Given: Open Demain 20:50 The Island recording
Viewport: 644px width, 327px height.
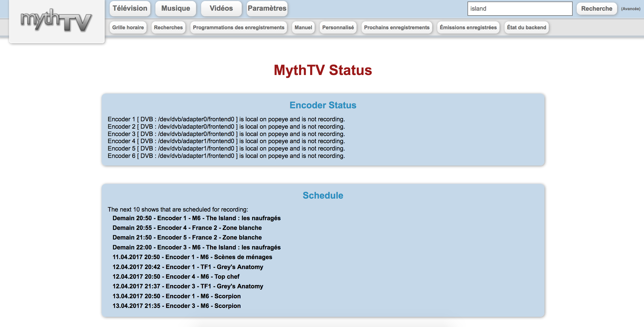Looking at the screenshot, I should pos(197,218).
